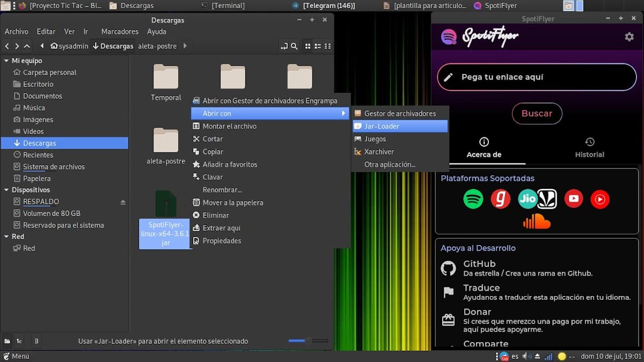Open the Spotify platform icon in SpotiFlyer
644x362 pixels.
click(x=473, y=199)
